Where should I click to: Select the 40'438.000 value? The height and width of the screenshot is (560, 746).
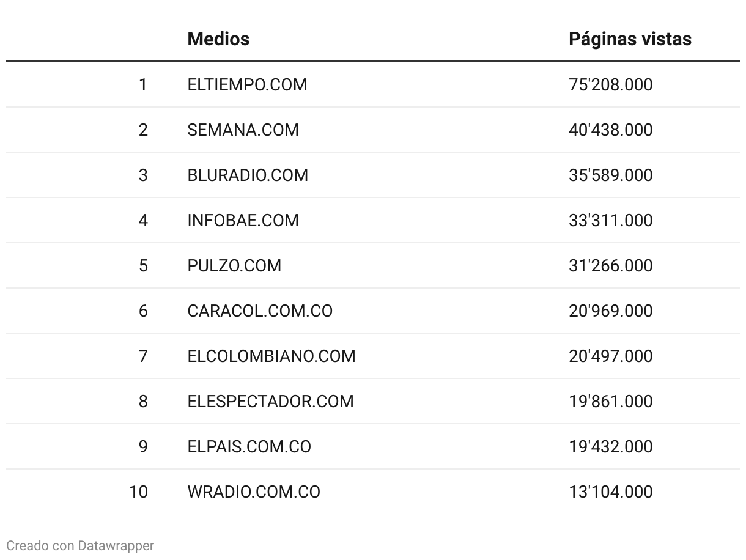point(610,130)
